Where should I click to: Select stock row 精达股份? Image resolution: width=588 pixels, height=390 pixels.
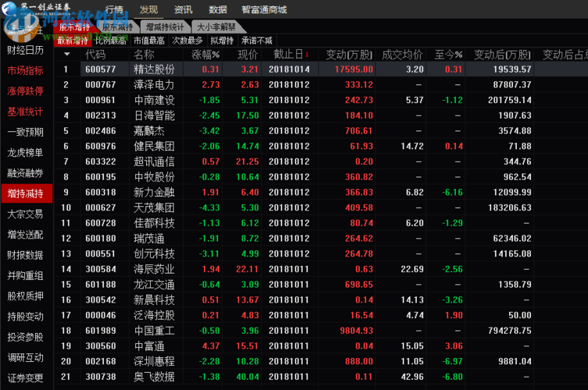321,69
